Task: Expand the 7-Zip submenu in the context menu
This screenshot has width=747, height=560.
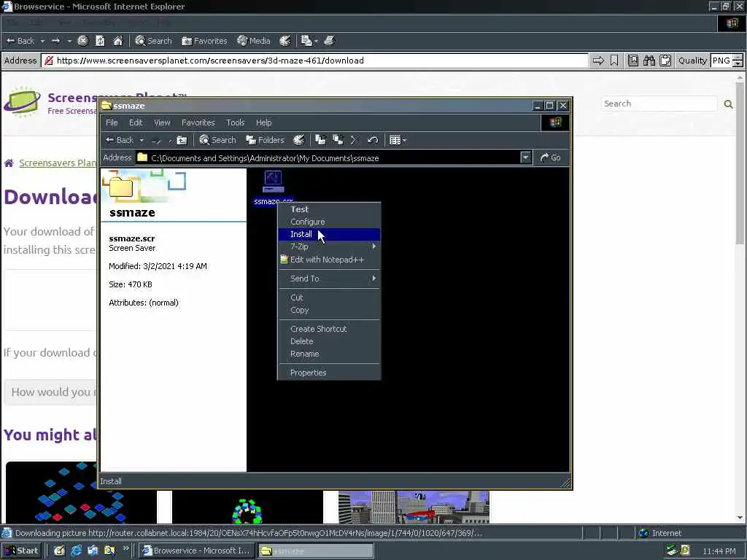Action: point(329,246)
